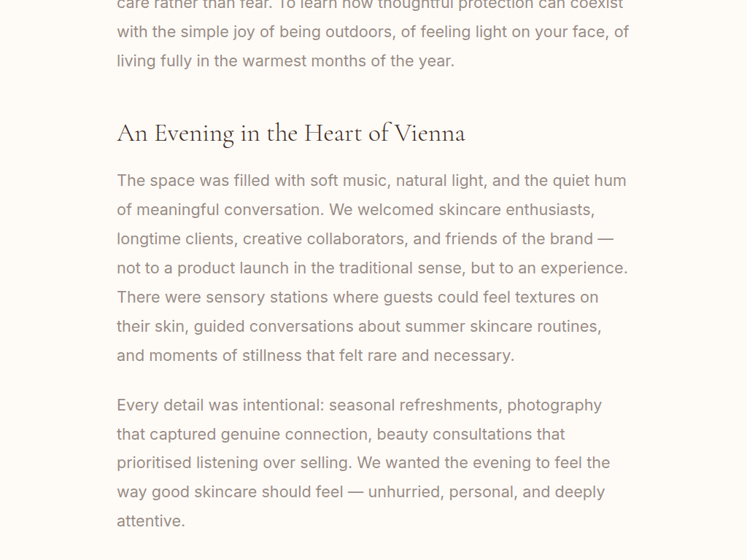
Task: Click the words 'skincare enthusiasts'
Action: (x=516, y=210)
